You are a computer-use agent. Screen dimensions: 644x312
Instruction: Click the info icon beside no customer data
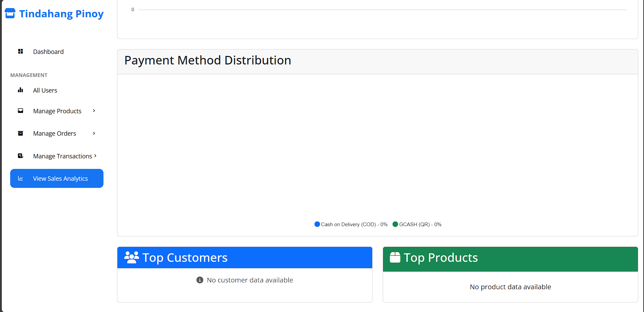point(200,280)
